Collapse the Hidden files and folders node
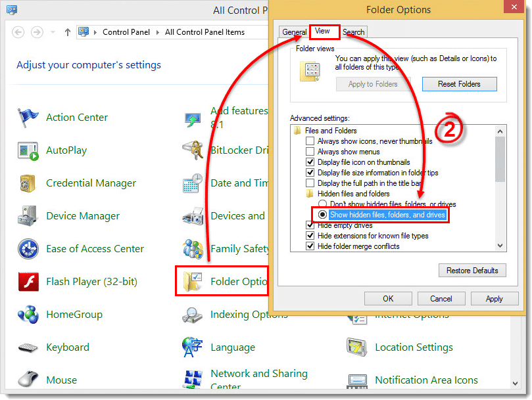 [310, 194]
